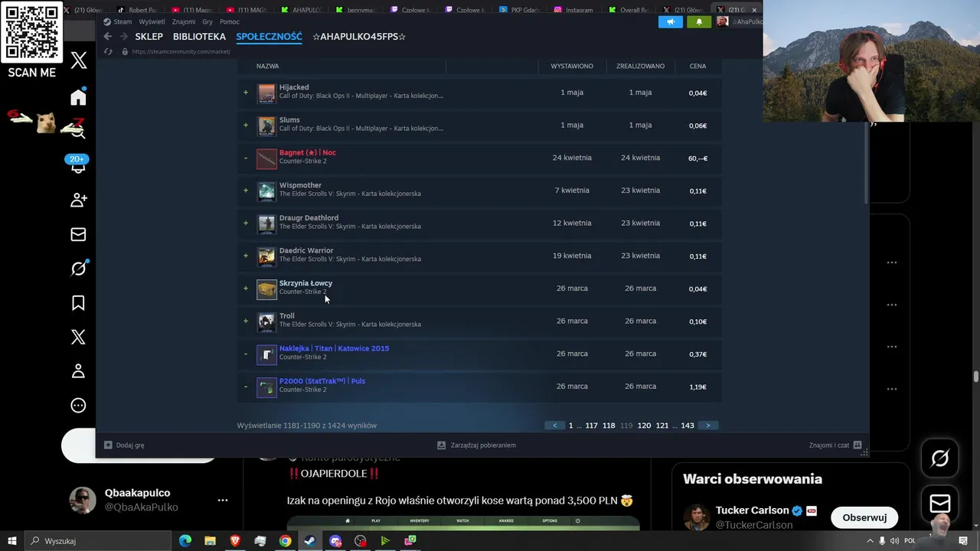The width and height of the screenshot is (980, 551).
Task: Open X Bookmarks in sidebar
Action: tap(78, 303)
